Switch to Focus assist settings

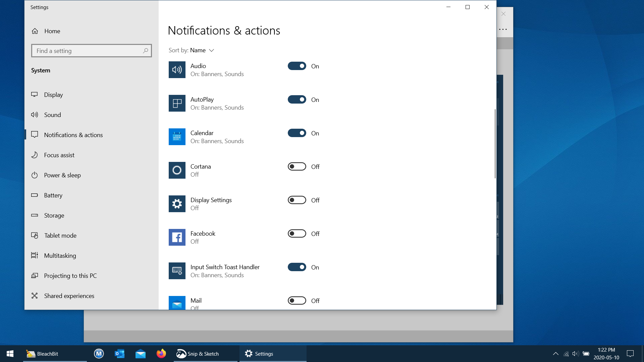[59, 155]
